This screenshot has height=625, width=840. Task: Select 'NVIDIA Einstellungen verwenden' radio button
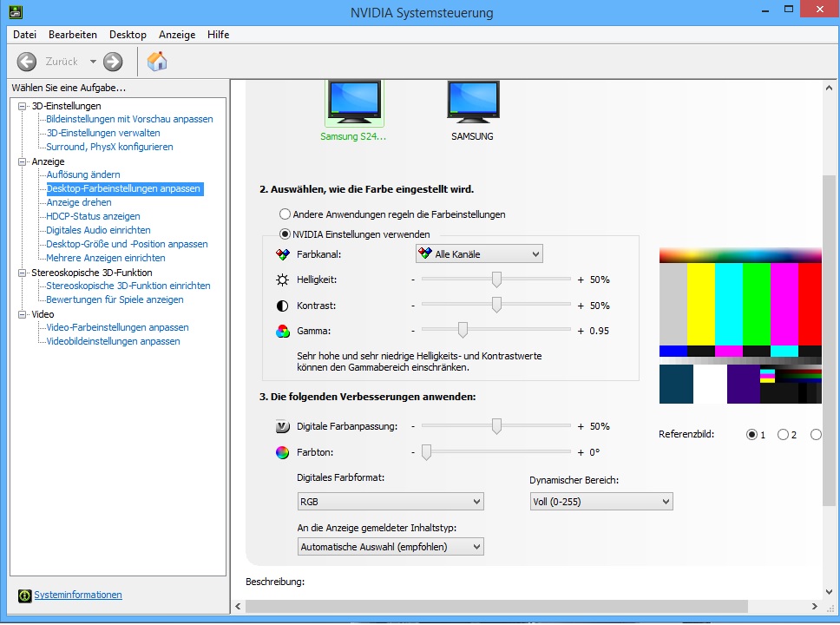click(x=285, y=234)
